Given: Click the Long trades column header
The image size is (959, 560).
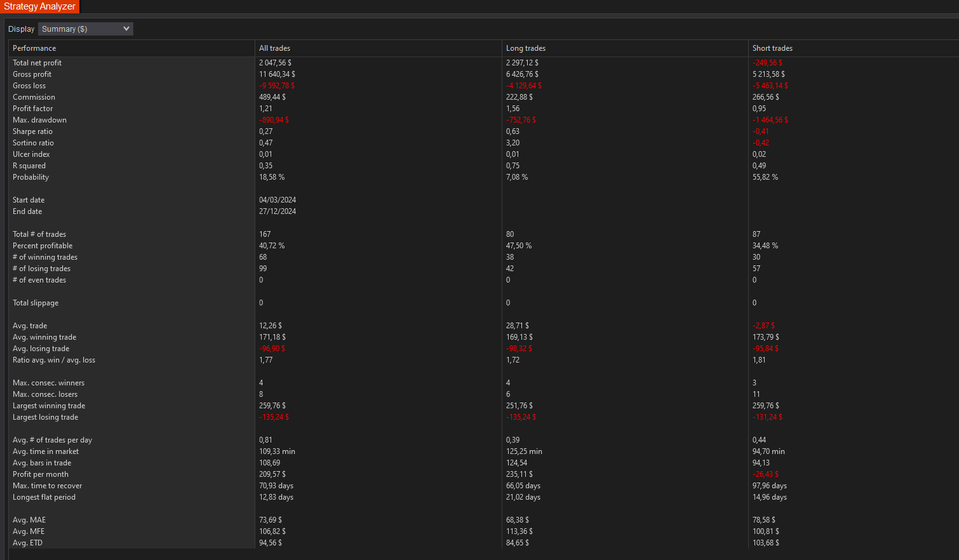Looking at the screenshot, I should click(x=526, y=48).
